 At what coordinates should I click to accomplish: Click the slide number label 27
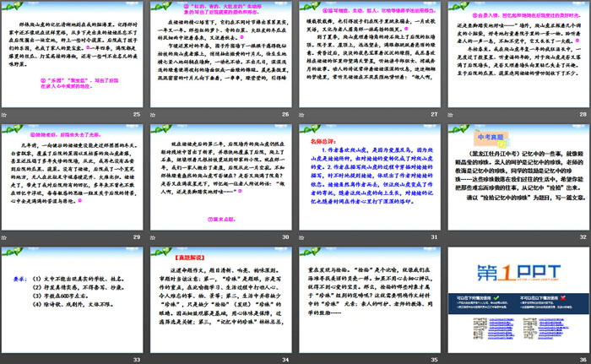[434, 114]
